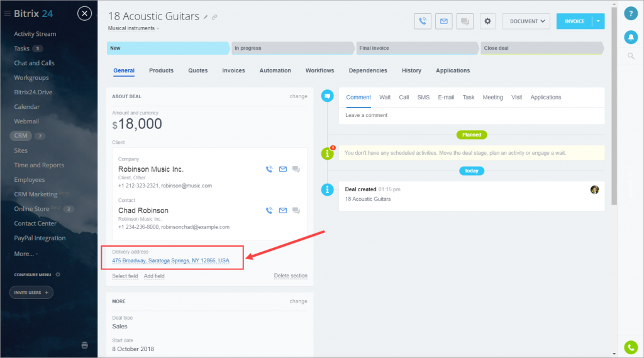Edit deal title with pencil icon
644x358 pixels.
[x=206, y=17]
